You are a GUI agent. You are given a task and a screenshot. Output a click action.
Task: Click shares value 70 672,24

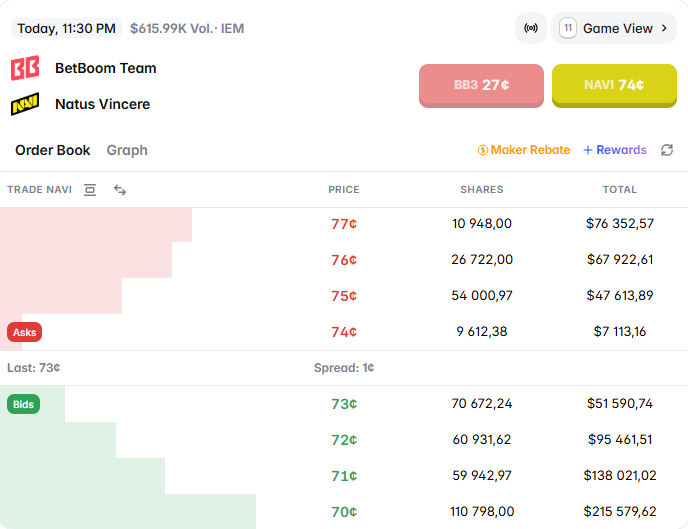click(x=482, y=404)
